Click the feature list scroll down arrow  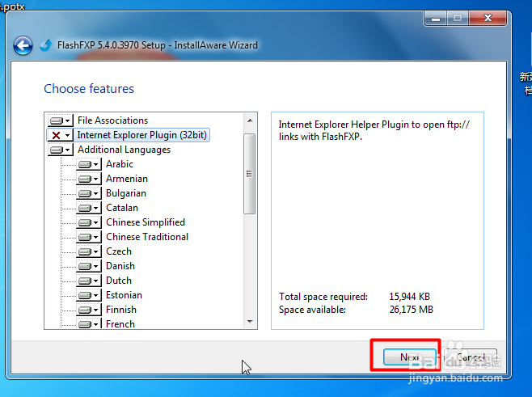(250, 321)
